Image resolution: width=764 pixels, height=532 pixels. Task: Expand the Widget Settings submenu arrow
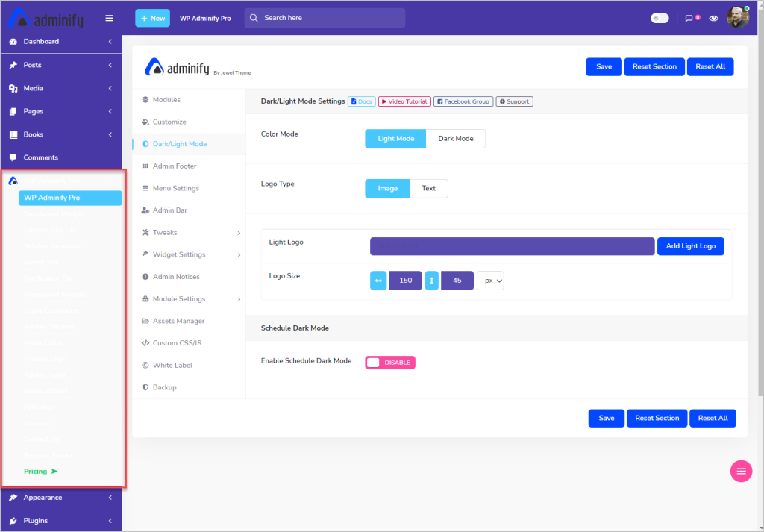coord(239,254)
